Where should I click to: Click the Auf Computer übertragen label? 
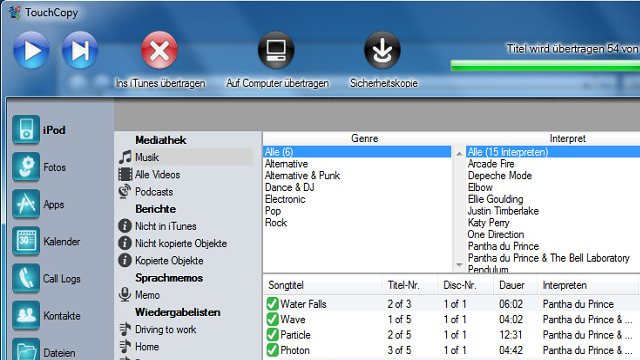(277, 83)
